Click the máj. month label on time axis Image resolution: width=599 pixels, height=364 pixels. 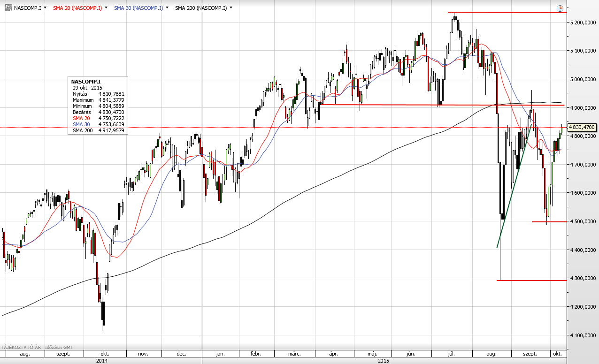click(372, 354)
